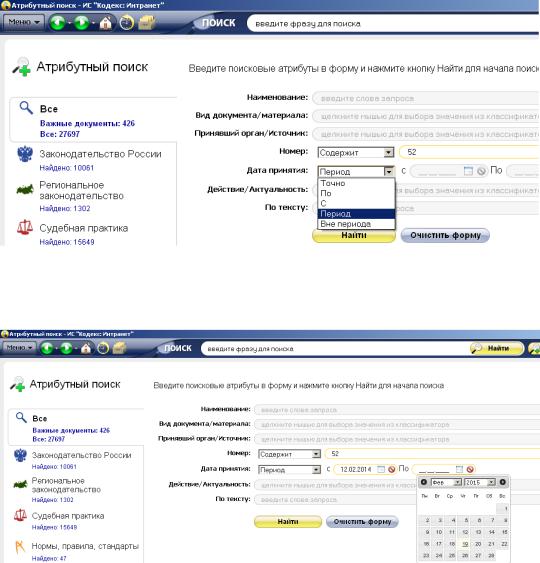This screenshot has height=563, width=540.
Task: Open the folders box icon, lower window
Action: tap(120, 348)
